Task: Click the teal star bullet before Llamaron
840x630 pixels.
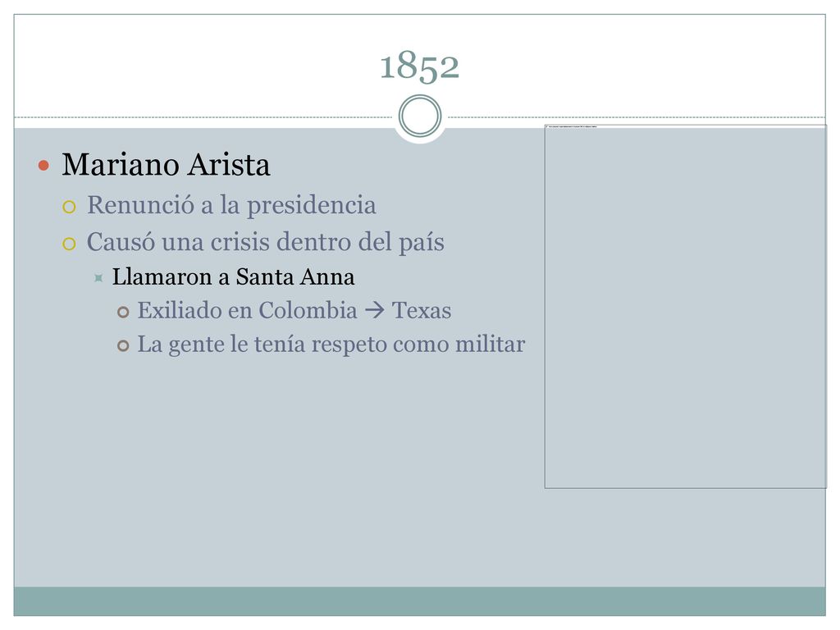Action: click(x=98, y=278)
